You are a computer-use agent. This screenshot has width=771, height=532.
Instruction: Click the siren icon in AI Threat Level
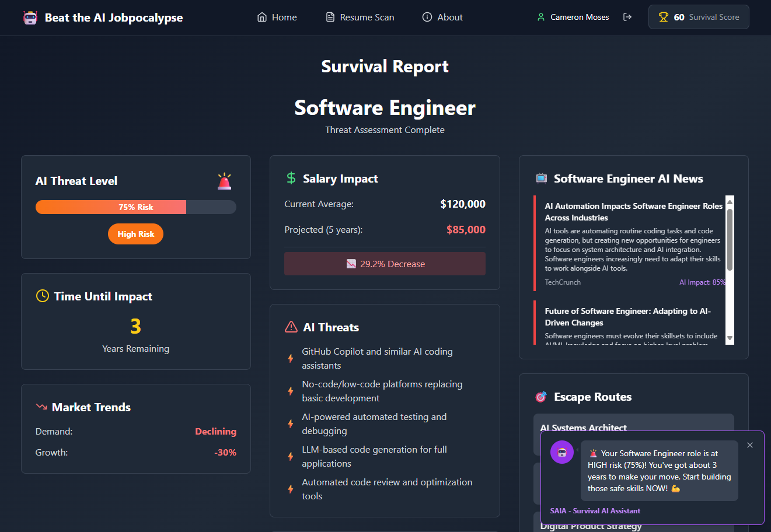(x=224, y=181)
